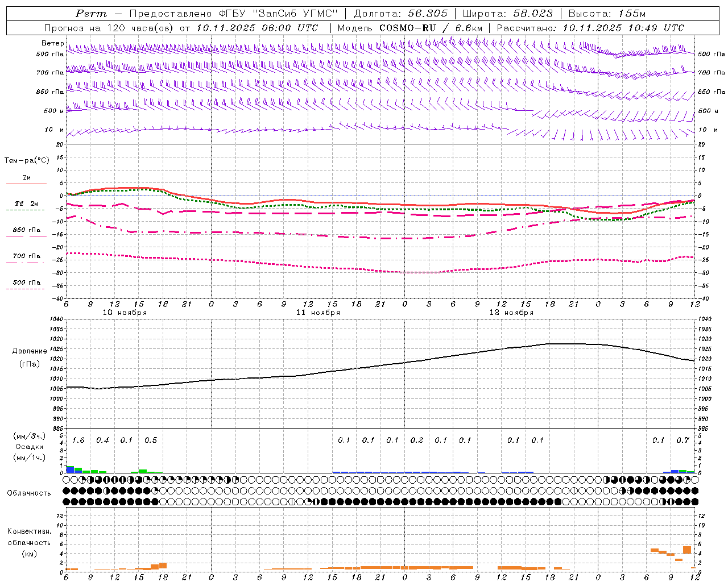Select the precipitation value "0.2"
The height and width of the screenshot is (582, 728).
417,440
